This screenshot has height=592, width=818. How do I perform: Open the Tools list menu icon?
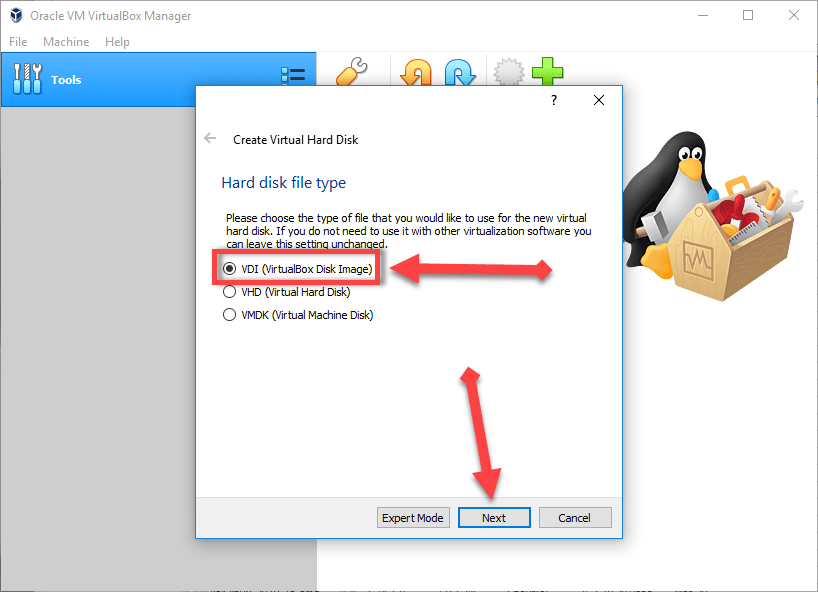coord(293,79)
